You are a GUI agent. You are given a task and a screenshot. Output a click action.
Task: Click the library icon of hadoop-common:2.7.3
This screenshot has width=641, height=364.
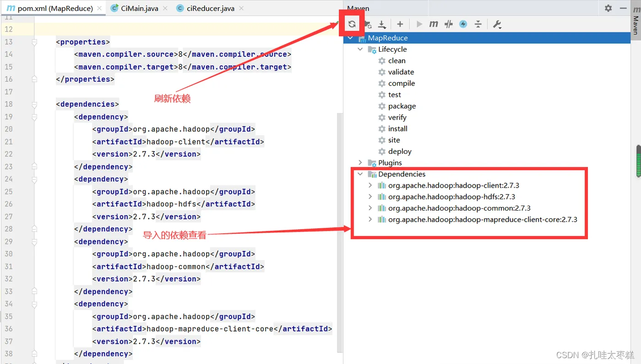click(x=382, y=208)
